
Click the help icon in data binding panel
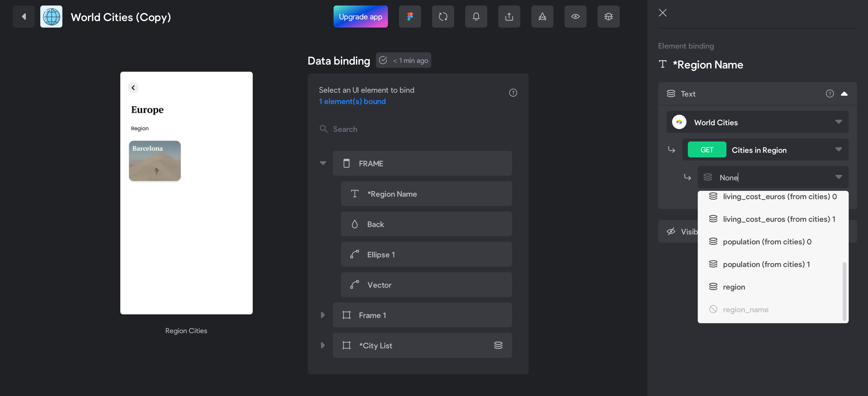[x=513, y=93]
